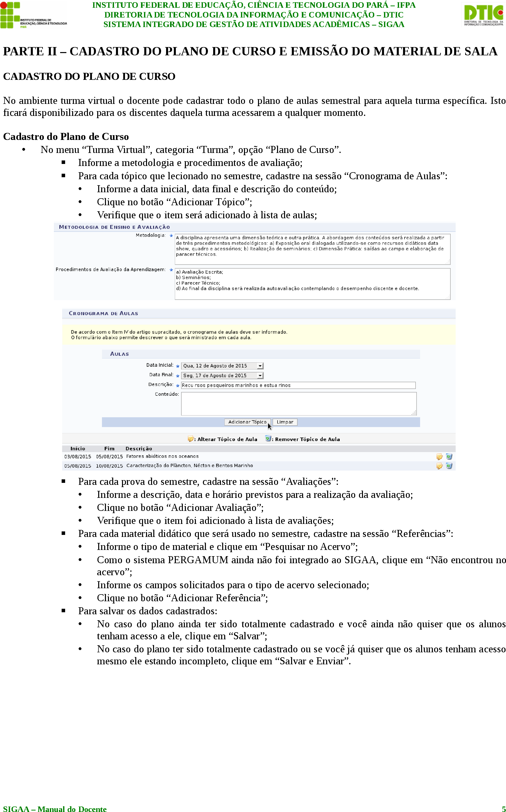Click the resize grip of Metodologia textarea
Screen dimensions: 506x812
point(448,262)
